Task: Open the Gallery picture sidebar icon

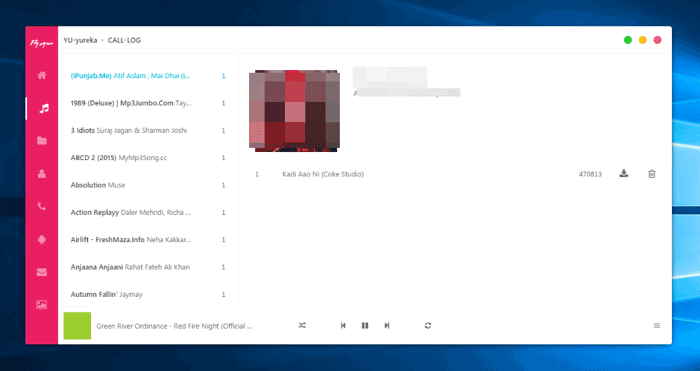Action: (x=42, y=305)
